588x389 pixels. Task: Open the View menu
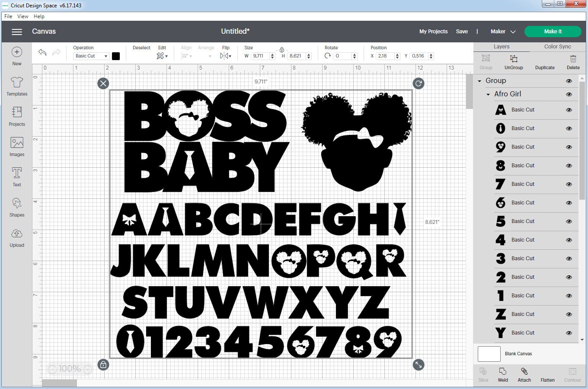[x=22, y=16]
